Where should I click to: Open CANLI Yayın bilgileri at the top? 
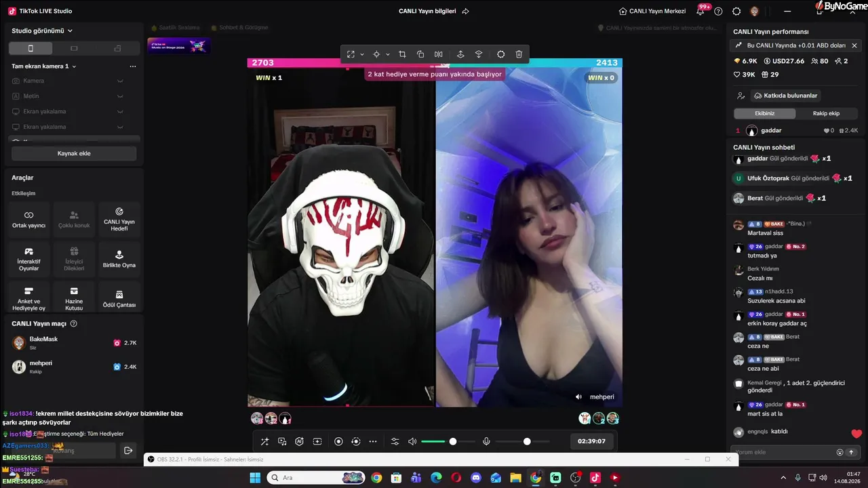click(x=434, y=11)
